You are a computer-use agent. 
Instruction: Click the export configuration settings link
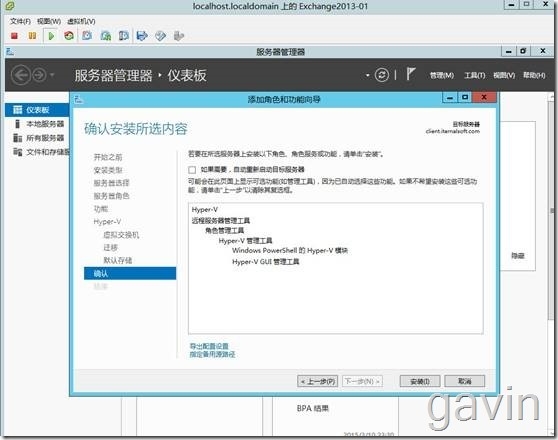pyautogui.click(x=209, y=346)
